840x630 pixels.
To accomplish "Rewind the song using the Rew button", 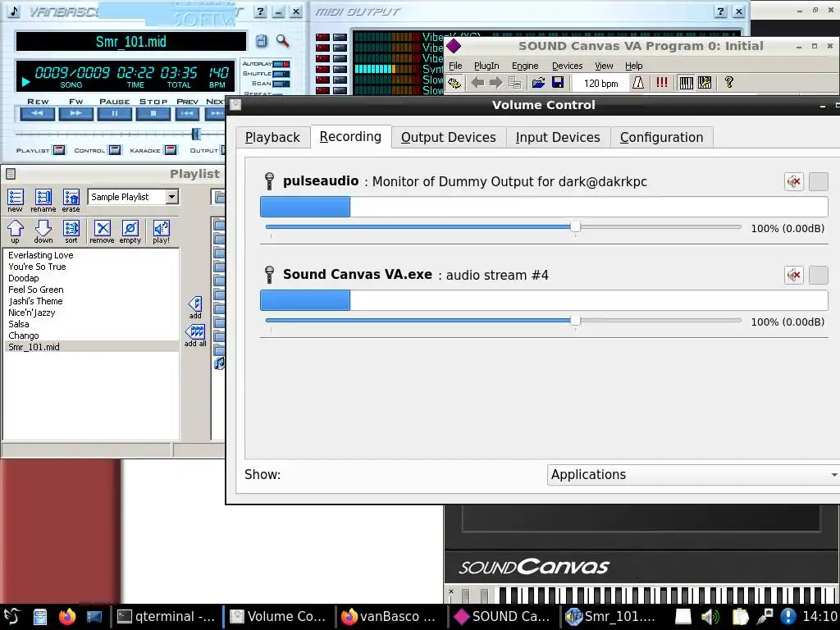I will [x=38, y=113].
